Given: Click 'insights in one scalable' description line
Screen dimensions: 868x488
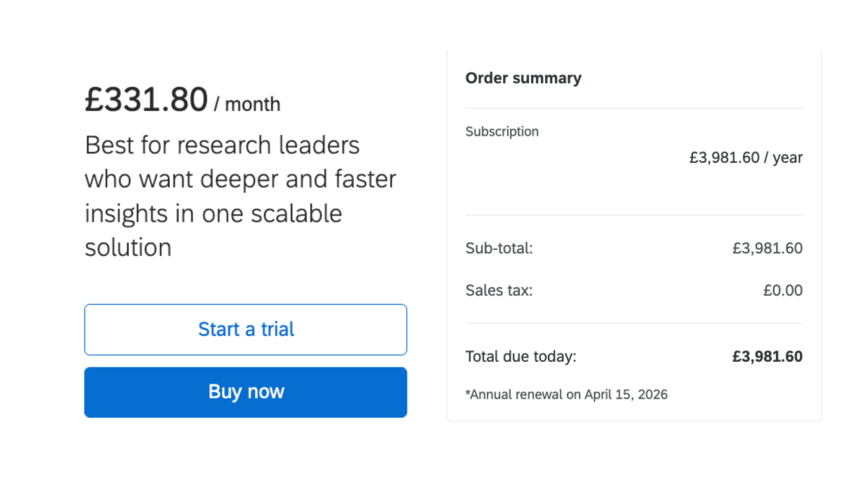Looking at the screenshot, I should point(214,213).
